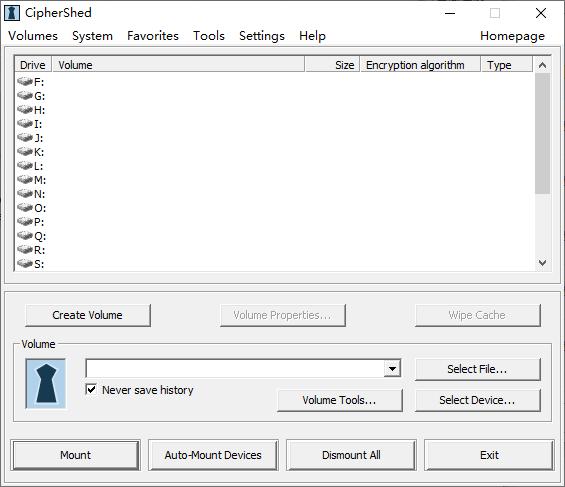Viewport: 565px width, 487px height.
Task: Select the P: drive slot icon
Action: (25, 222)
